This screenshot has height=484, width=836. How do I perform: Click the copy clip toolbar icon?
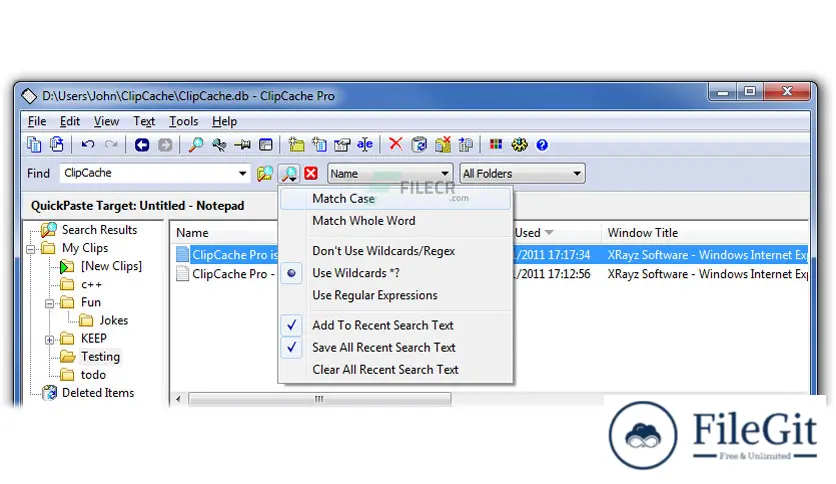tap(34, 144)
